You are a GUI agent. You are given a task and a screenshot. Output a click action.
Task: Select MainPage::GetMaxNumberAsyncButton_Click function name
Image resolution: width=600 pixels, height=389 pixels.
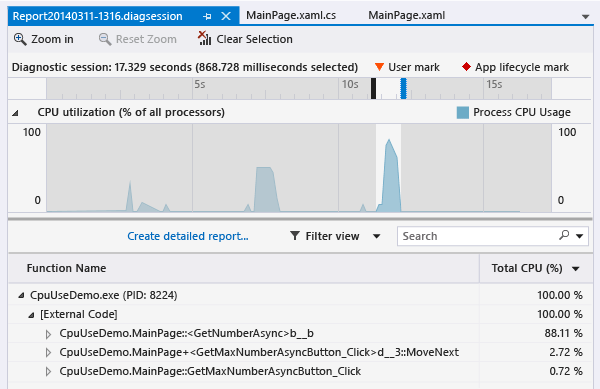point(210,371)
